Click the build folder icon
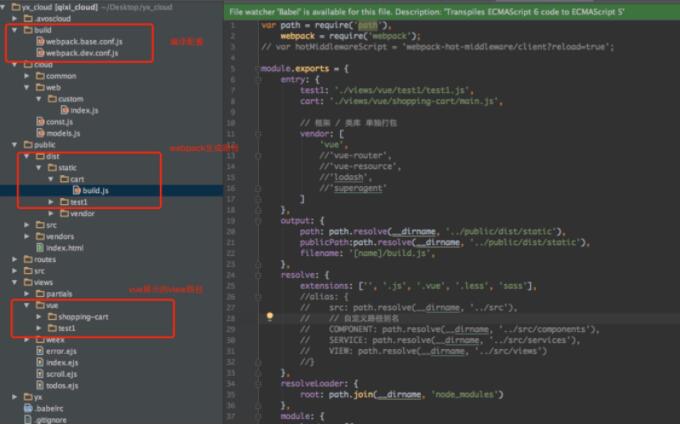Viewport: 680px width, 425px height. (28, 30)
